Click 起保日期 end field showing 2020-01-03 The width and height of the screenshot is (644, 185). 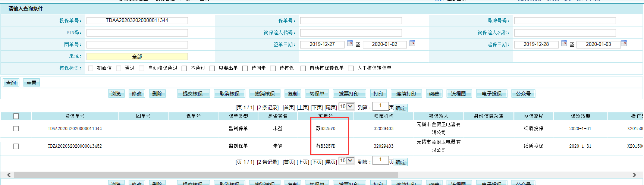599,44
